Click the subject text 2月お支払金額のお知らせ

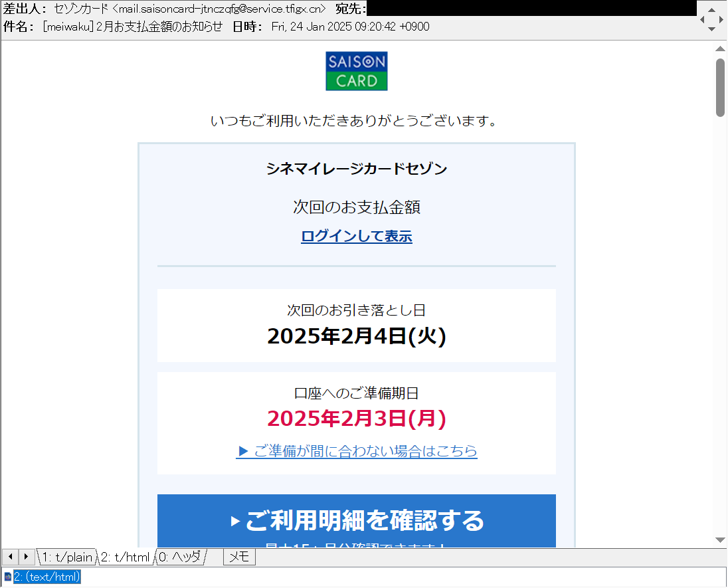(x=159, y=27)
